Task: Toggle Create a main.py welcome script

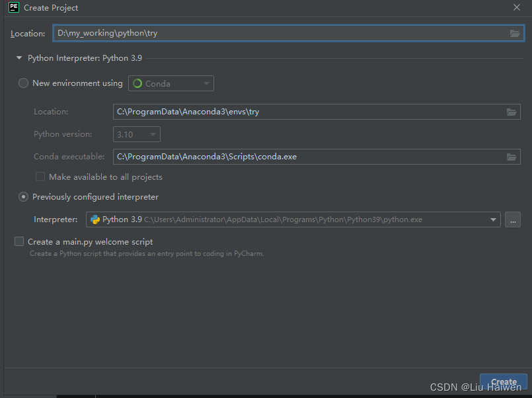Action: click(x=19, y=241)
